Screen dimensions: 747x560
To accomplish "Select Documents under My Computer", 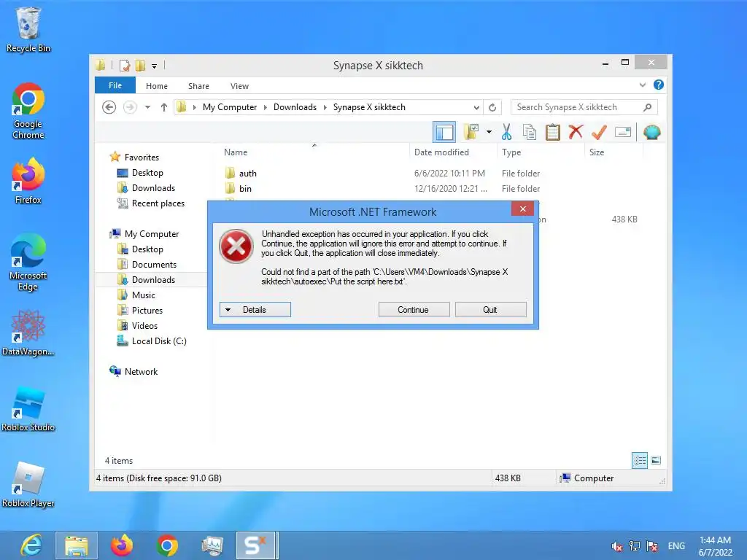I will (x=154, y=264).
